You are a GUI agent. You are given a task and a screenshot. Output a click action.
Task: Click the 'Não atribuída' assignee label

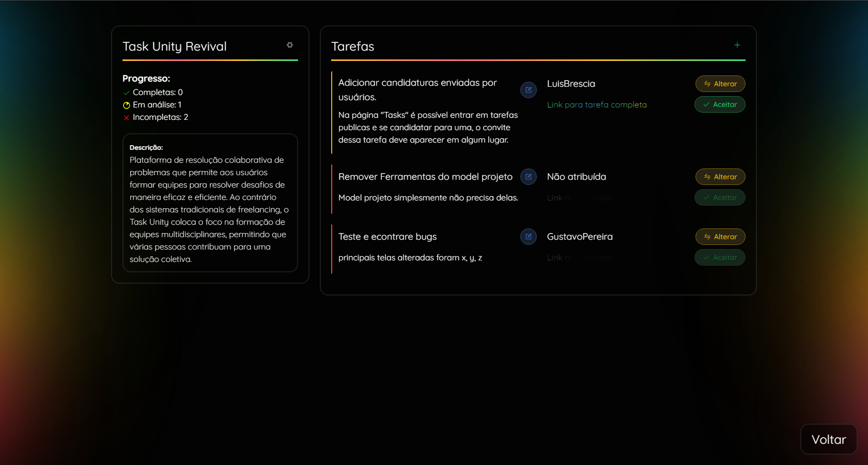click(577, 177)
